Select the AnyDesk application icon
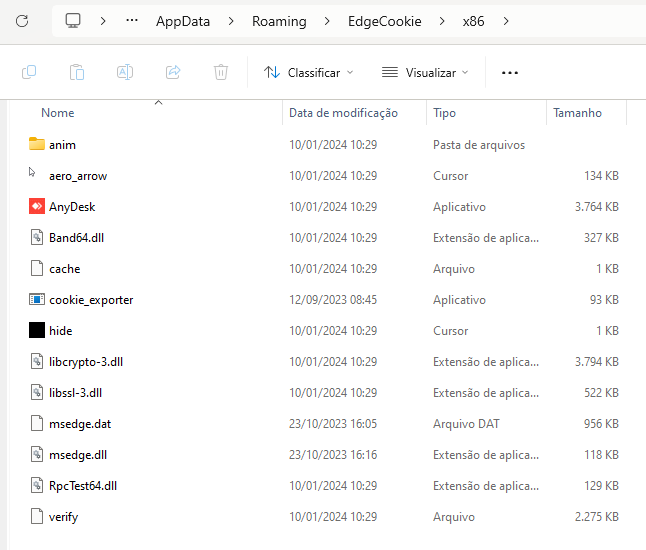 [x=37, y=207]
